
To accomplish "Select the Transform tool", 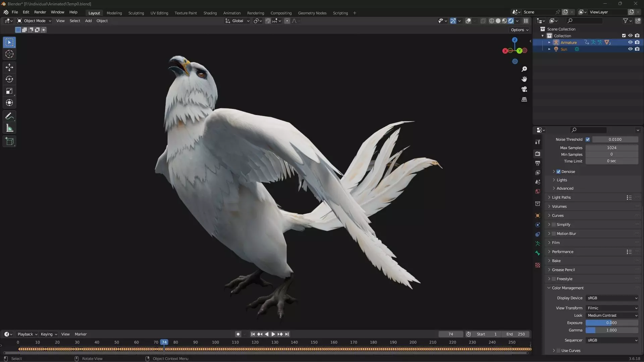I will point(9,103).
